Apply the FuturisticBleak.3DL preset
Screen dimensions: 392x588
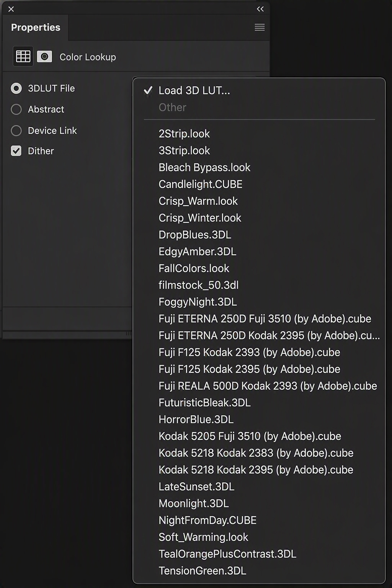pyautogui.click(x=259, y=403)
